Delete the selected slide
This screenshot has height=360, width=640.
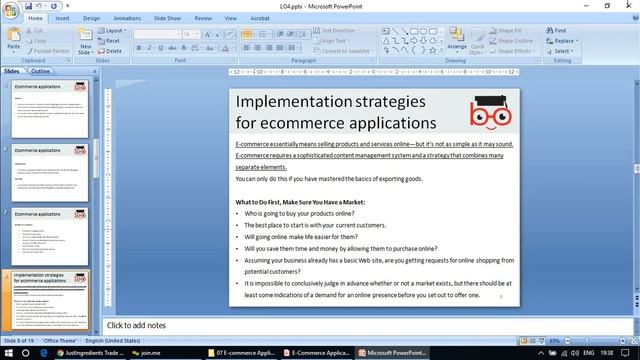pyautogui.click(x=110, y=51)
